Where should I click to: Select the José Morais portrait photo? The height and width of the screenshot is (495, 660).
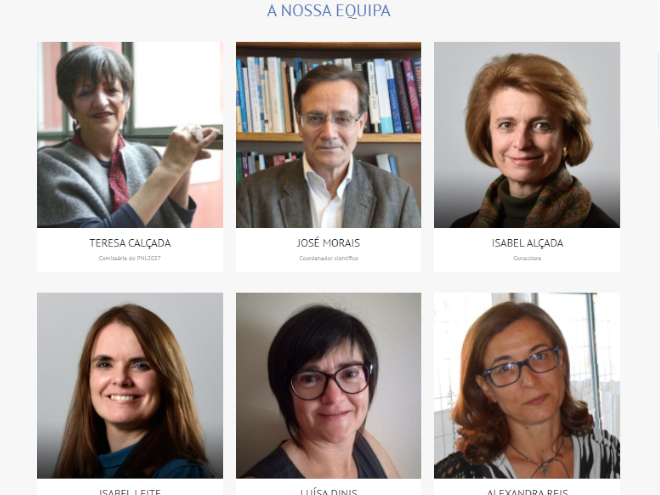click(328, 135)
